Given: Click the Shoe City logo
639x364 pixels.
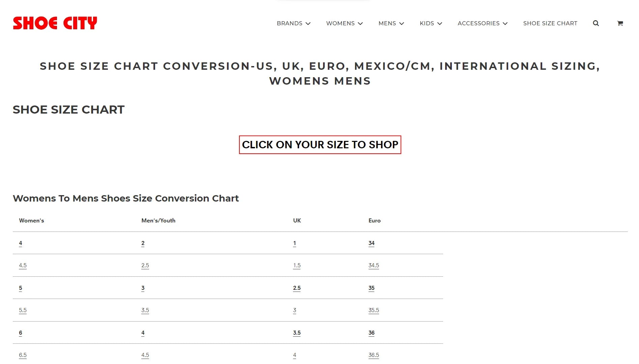Looking at the screenshot, I should point(55,23).
